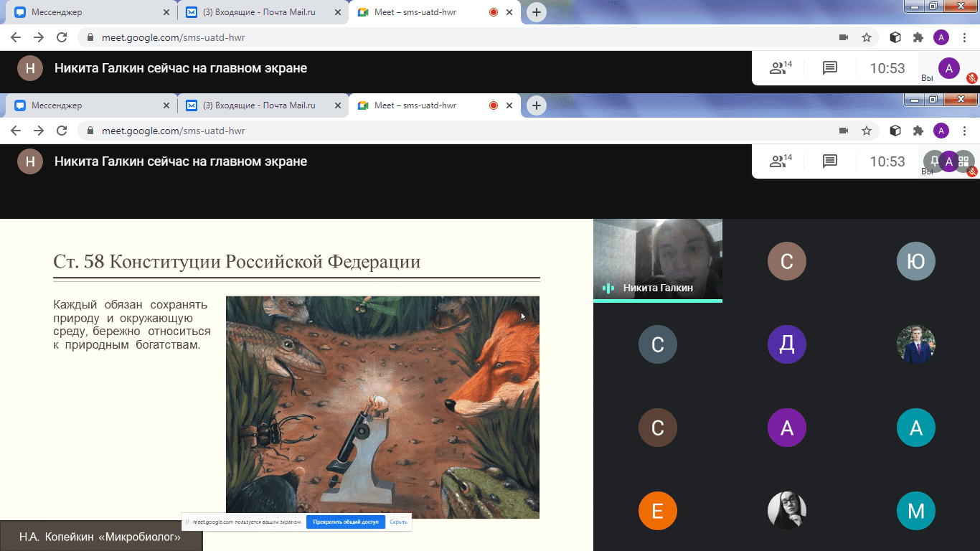The height and width of the screenshot is (551, 980).
Task: Click the lock icon in top address bar
Action: (x=90, y=37)
